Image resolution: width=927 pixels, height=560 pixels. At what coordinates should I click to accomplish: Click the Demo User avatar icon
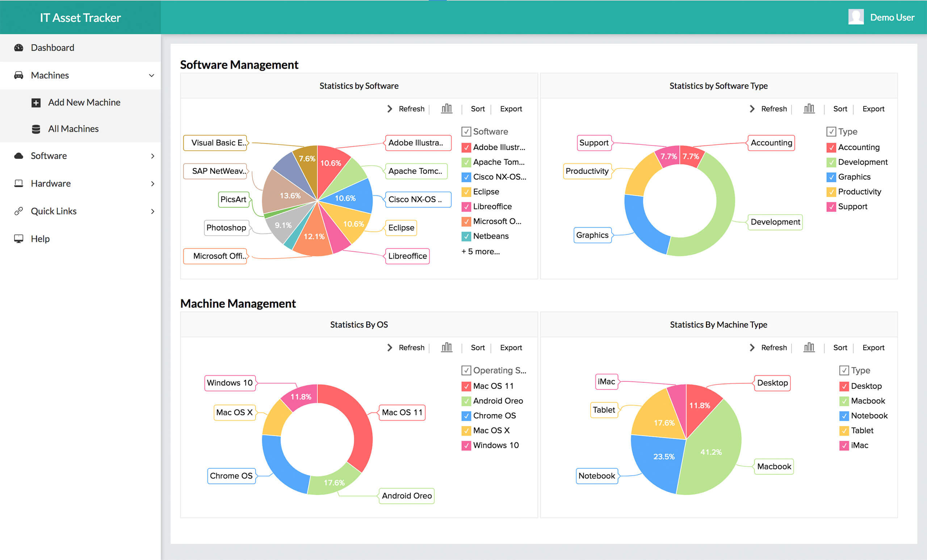point(856,17)
